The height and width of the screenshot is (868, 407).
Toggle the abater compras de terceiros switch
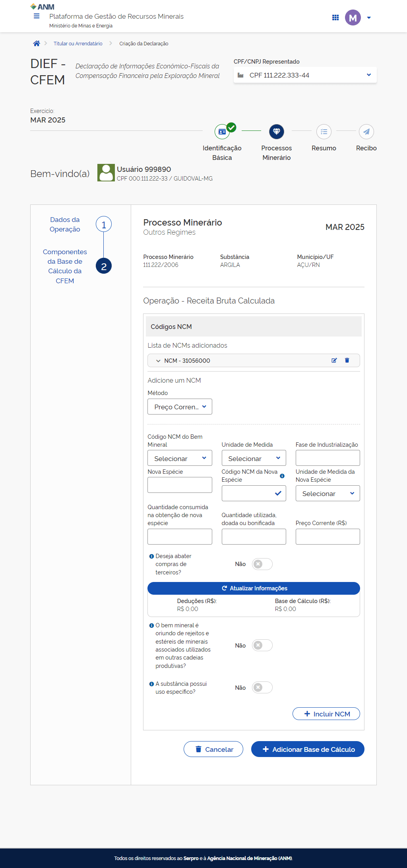262,564
